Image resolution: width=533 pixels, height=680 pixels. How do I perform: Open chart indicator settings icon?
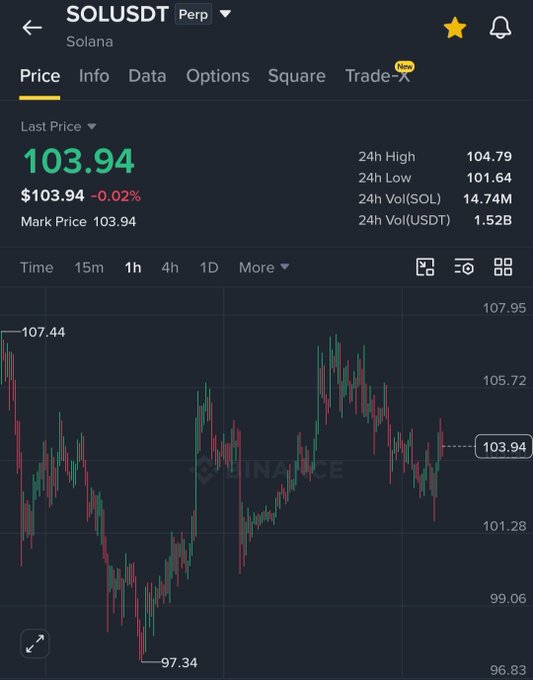[x=464, y=267]
